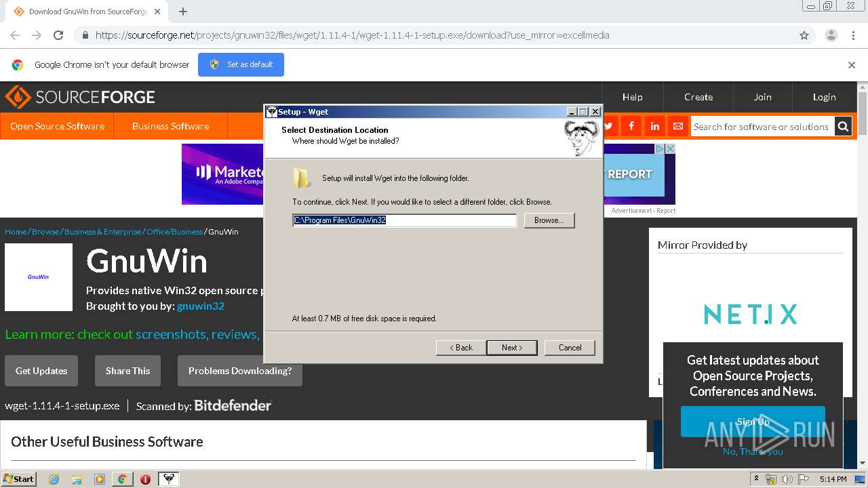Click the SourceForge logo
The height and width of the screenshot is (488, 868).
80,97
